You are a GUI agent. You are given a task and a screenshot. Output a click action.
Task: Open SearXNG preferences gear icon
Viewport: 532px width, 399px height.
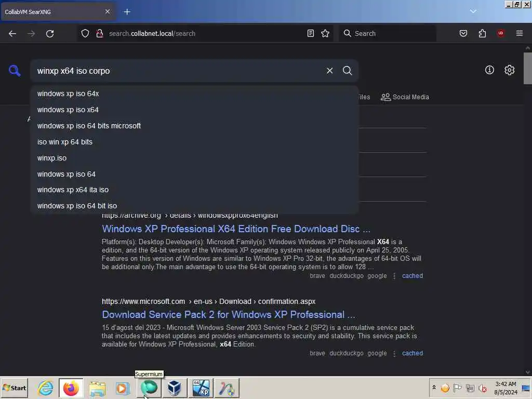tap(509, 70)
